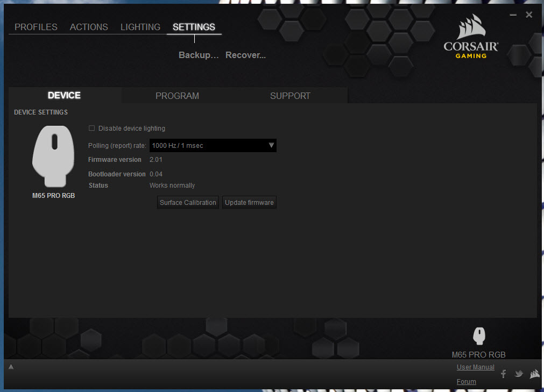This screenshot has height=392, width=544.
Task: Open the PROFILES tab
Action: pos(36,27)
